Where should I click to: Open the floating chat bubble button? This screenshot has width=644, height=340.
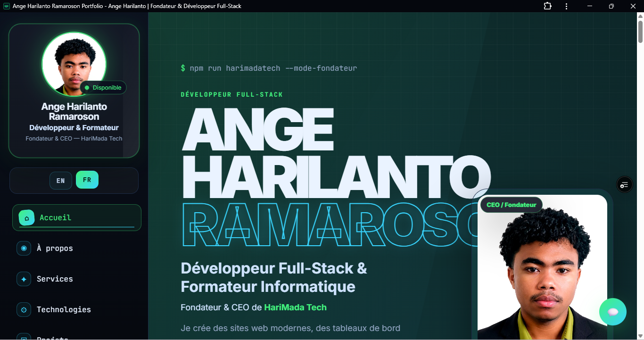pyautogui.click(x=613, y=312)
